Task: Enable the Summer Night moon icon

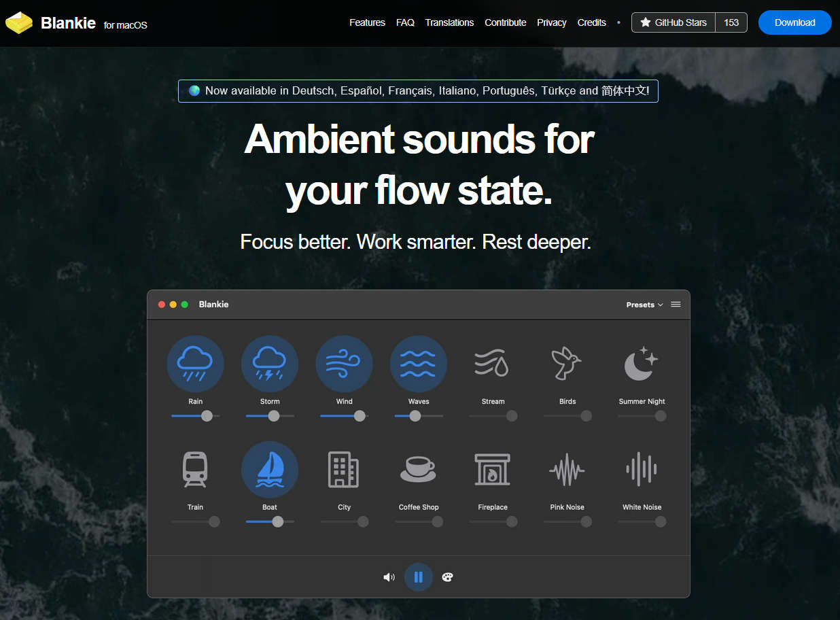Action: click(x=642, y=364)
